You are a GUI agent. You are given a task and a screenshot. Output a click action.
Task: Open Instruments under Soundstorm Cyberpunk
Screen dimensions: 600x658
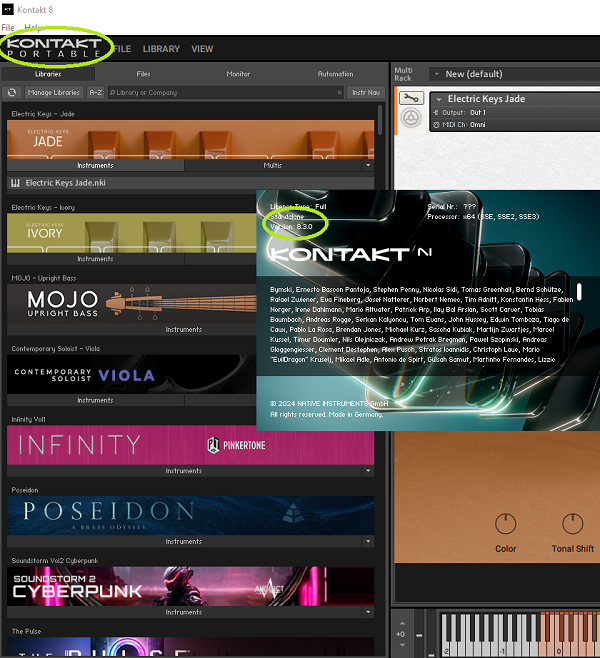pyautogui.click(x=183, y=612)
